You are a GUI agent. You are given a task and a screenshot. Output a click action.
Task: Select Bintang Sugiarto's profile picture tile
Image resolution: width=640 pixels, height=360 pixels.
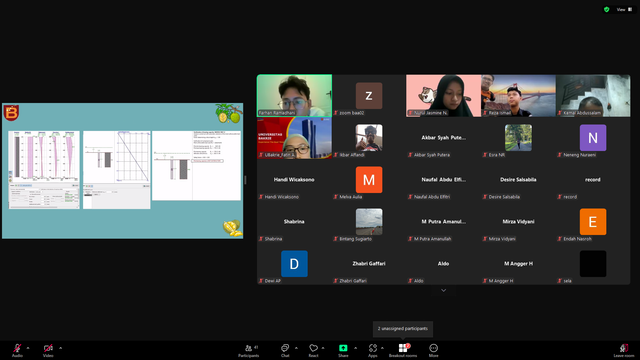tap(369, 222)
